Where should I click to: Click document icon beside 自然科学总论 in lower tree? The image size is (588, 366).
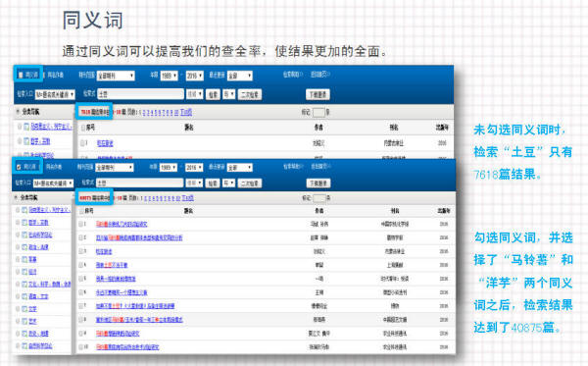click(x=24, y=345)
